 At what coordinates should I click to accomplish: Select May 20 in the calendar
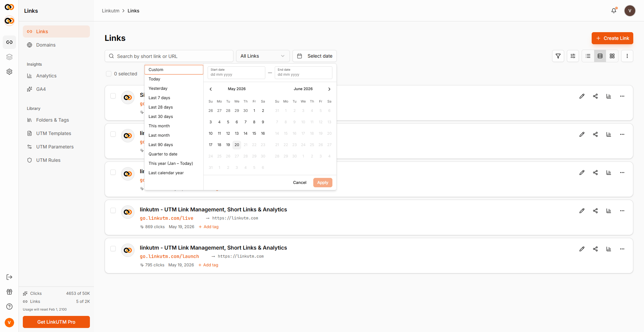pyautogui.click(x=237, y=145)
